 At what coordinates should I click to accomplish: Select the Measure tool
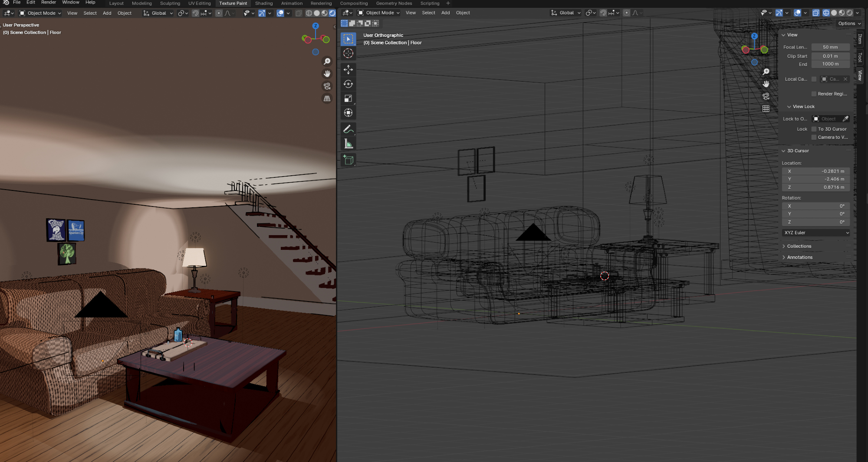coord(348,144)
